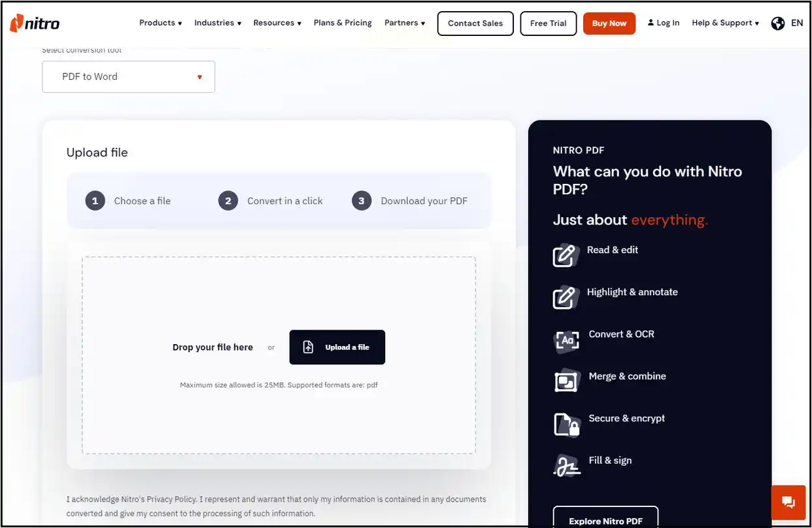Click the Merge & combine text
This screenshot has height=528, width=812.
pos(628,376)
